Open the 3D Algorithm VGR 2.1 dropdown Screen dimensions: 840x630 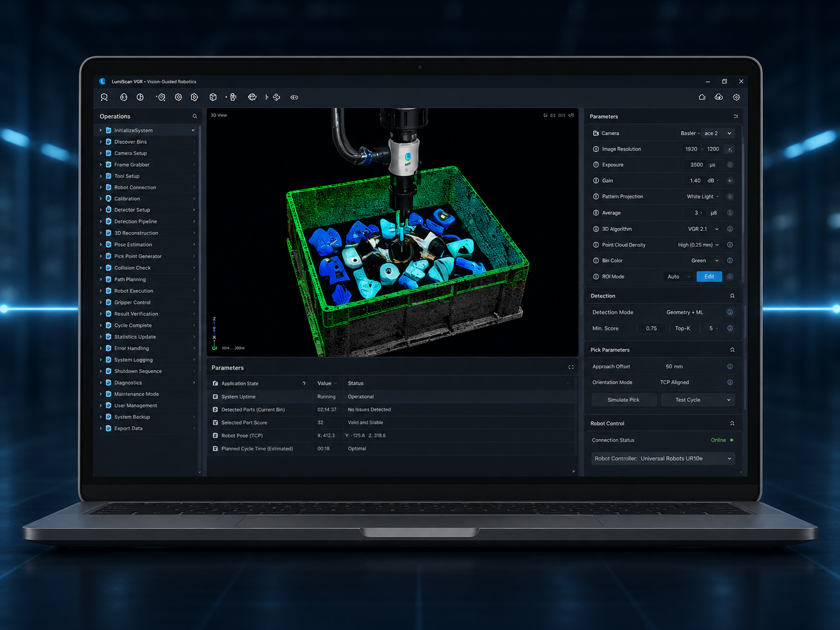pos(703,229)
